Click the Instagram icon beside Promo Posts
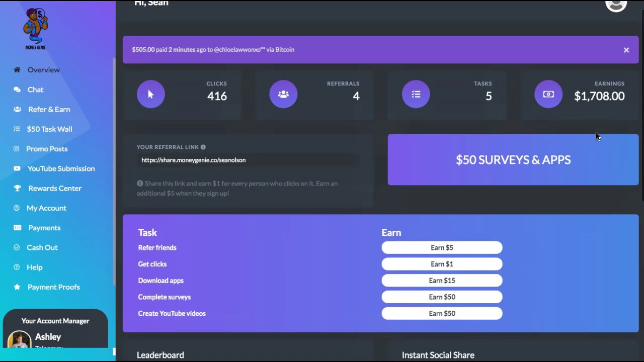The width and height of the screenshot is (644, 362). pyautogui.click(x=16, y=149)
